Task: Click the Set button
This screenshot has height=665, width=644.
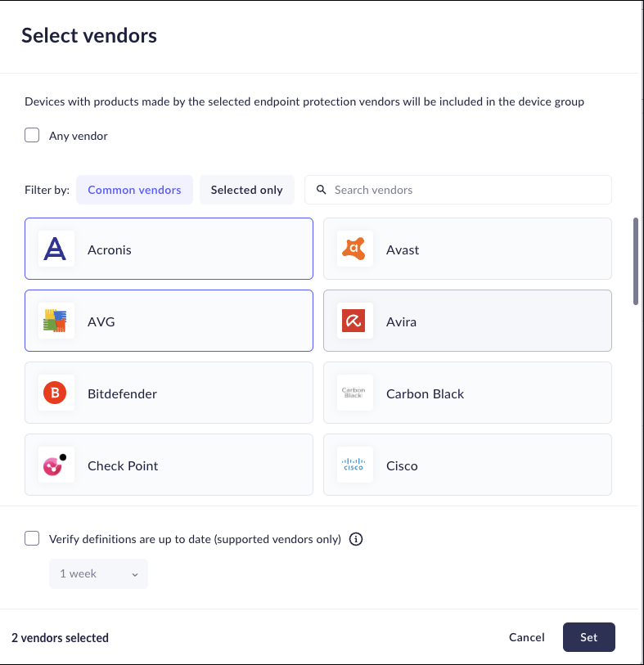Action: coord(588,637)
